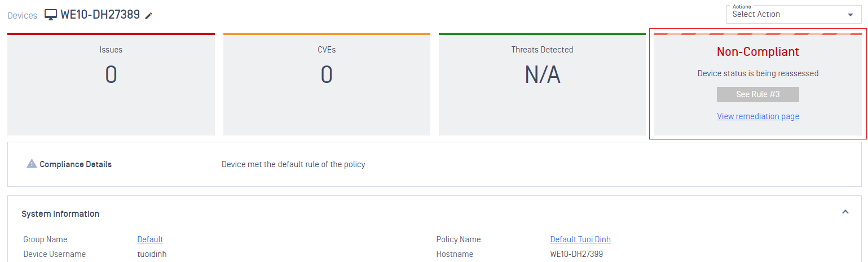Open the View remediation page link
The image size is (868, 262).
pos(758,116)
